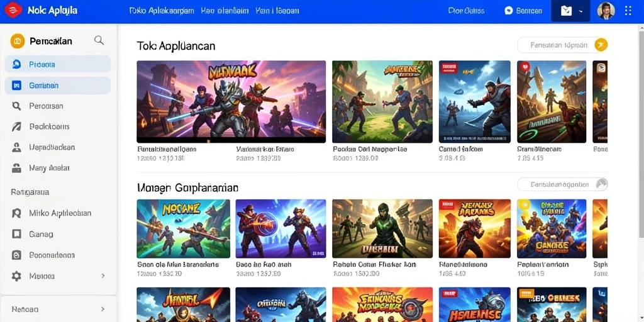The width and height of the screenshot is (644, 322).
Task: Open the Sranidlineaie game thumbnail
Action: coord(552,101)
